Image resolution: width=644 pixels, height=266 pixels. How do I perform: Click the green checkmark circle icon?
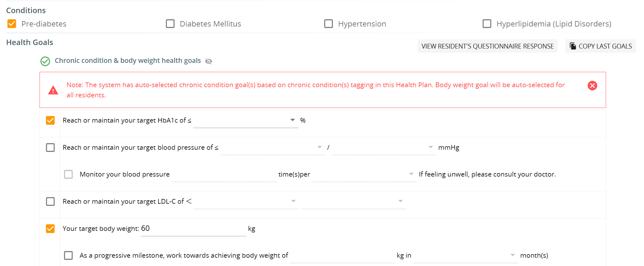point(45,61)
